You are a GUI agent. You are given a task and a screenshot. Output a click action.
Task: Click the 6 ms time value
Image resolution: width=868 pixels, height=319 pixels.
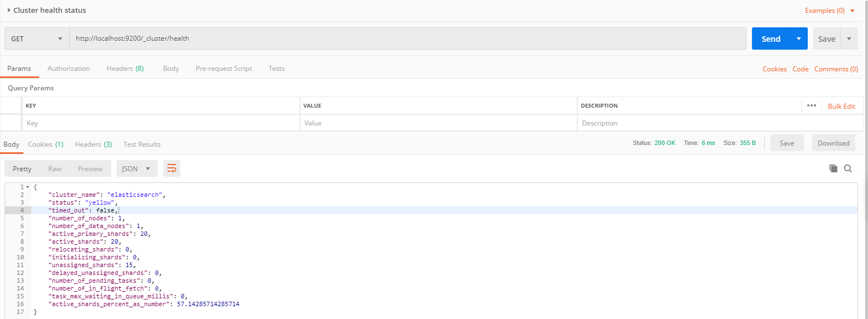[x=708, y=143]
